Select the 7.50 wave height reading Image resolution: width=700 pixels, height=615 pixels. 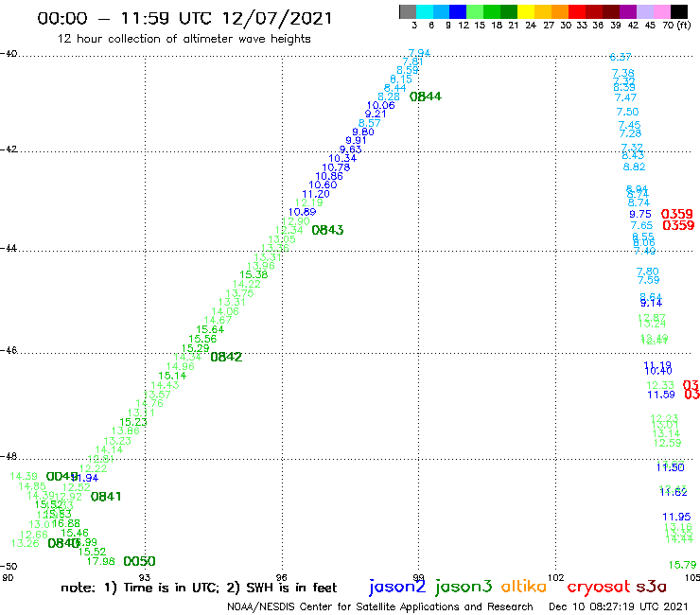coord(628,112)
